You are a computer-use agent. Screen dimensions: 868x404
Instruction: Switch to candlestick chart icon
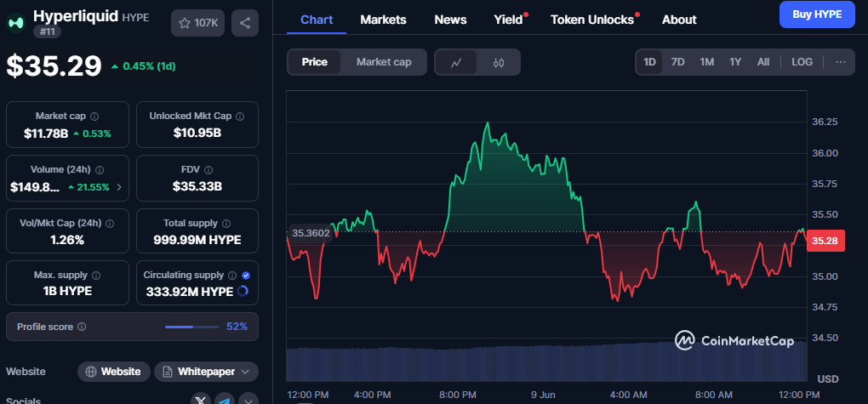coord(498,63)
